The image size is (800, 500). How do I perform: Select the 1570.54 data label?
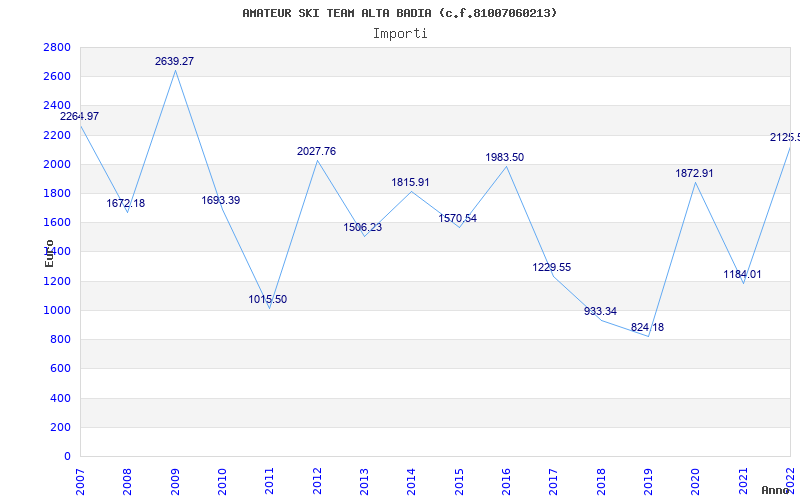pyautogui.click(x=458, y=218)
